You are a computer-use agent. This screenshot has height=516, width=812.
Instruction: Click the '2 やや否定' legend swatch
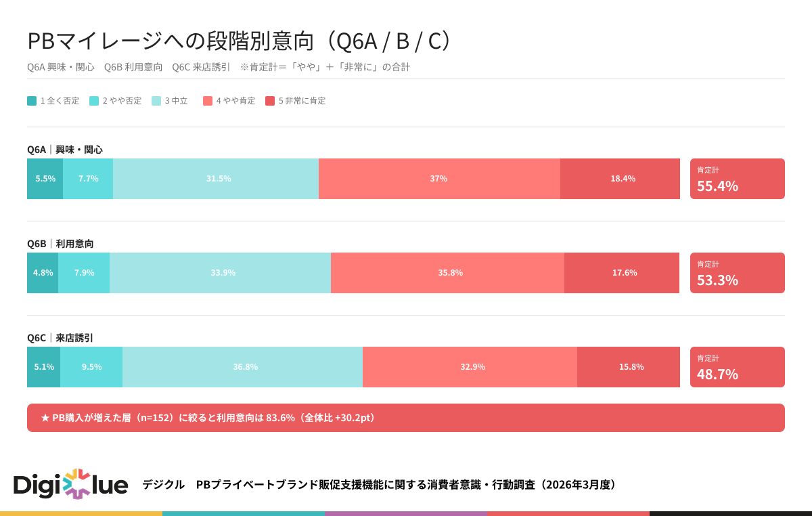(94, 101)
